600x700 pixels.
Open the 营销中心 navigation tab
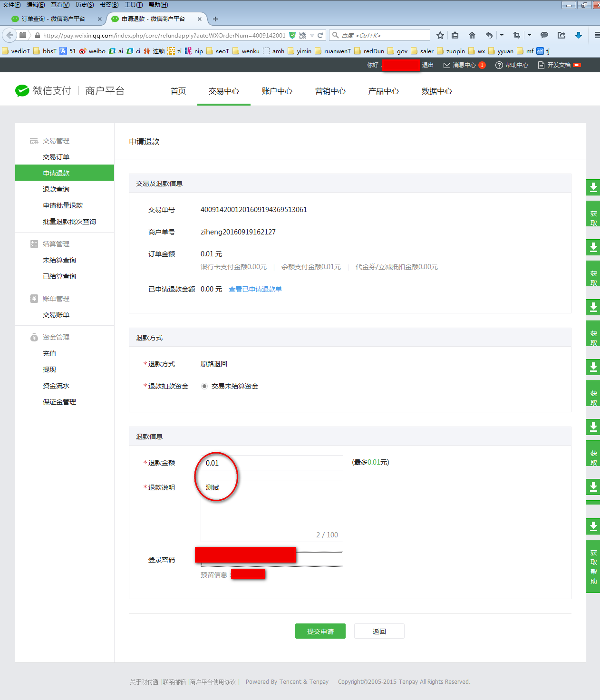pos(330,91)
